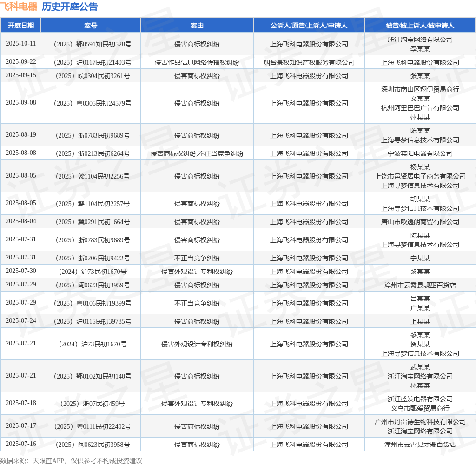Click defendant "上某某"
The height and width of the screenshot is (465, 476).
pyautogui.click(x=420, y=321)
